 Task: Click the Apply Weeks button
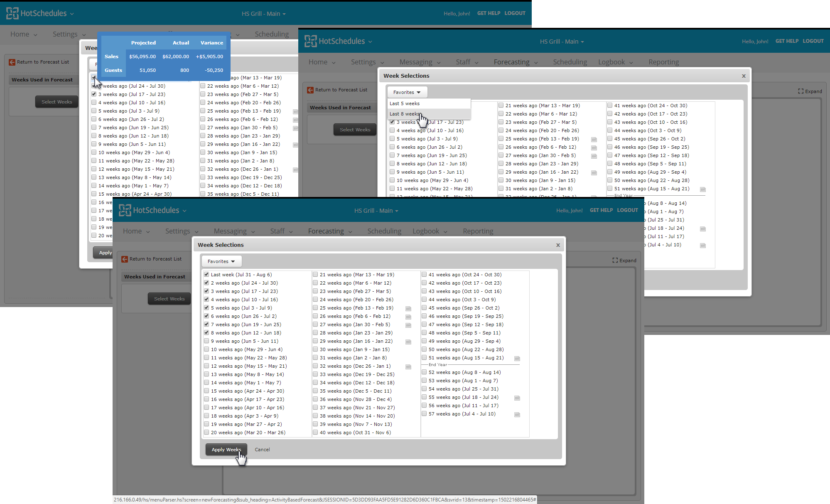coord(226,450)
